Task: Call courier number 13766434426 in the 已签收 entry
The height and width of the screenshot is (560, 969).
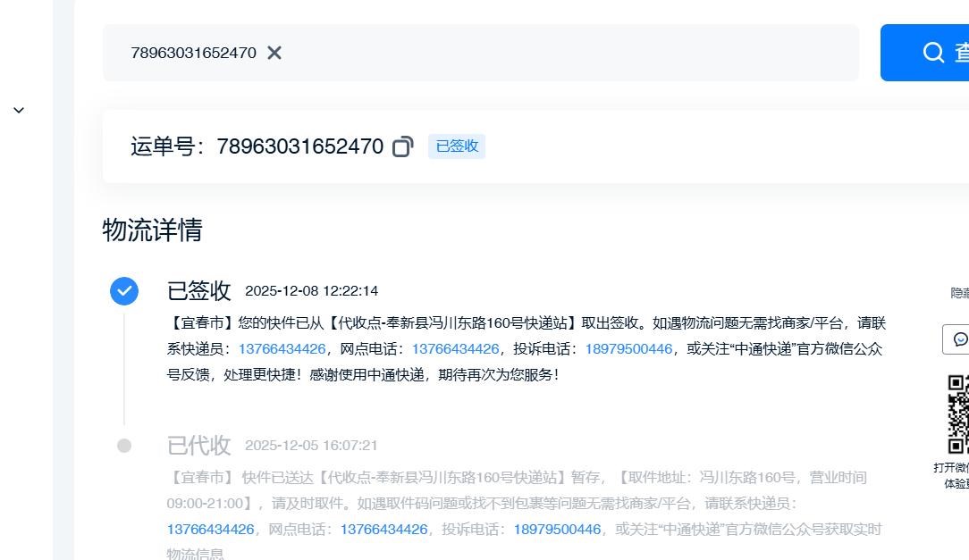Action: [x=282, y=349]
